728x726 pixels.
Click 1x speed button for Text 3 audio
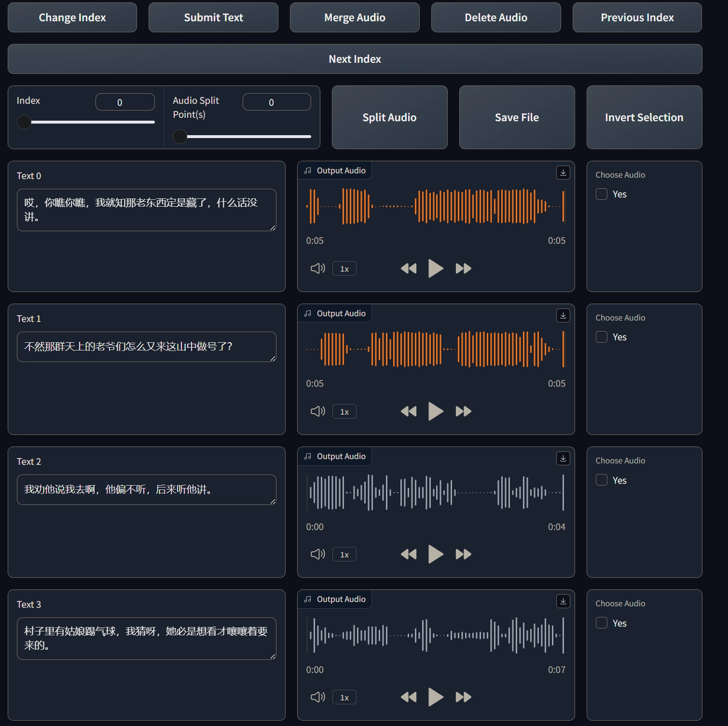(x=344, y=698)
